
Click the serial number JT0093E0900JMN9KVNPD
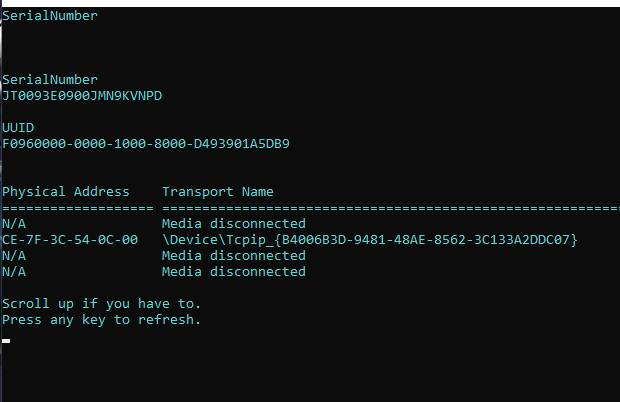click(82, 96)
